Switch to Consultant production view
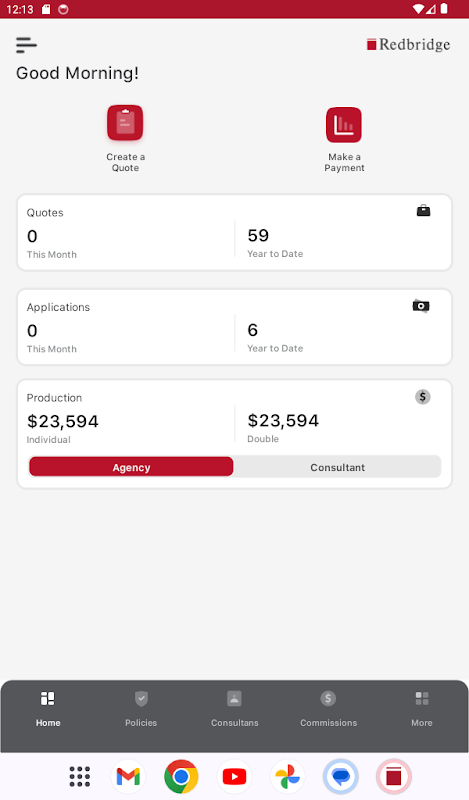The width and height of the screenshot is (469, 800). point(337,467)
